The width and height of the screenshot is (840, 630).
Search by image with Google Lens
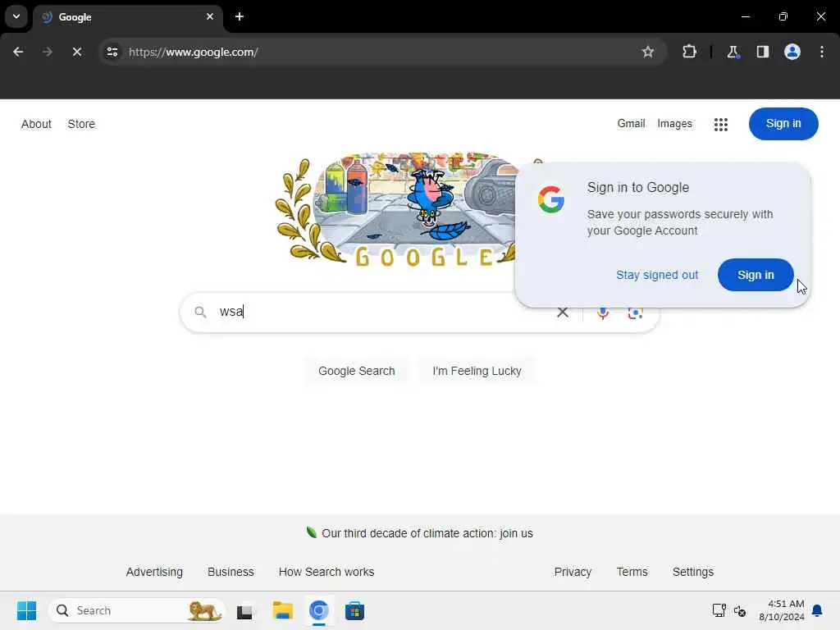click(x=636, y=313)
